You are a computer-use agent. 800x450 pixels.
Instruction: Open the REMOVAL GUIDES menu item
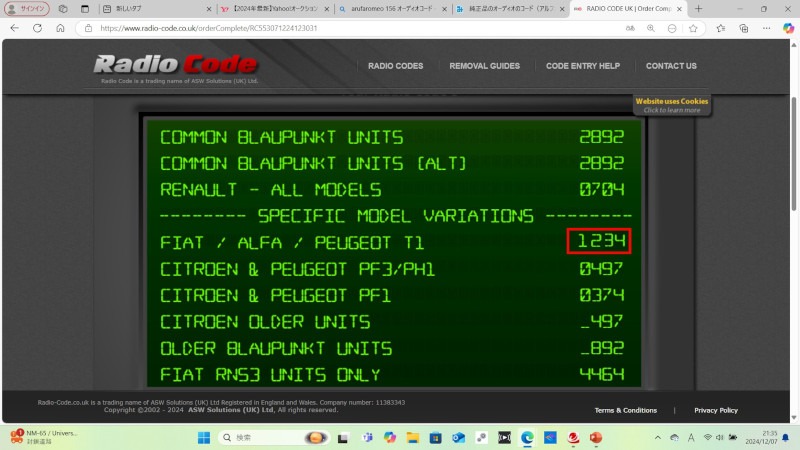tap(484, 66)
